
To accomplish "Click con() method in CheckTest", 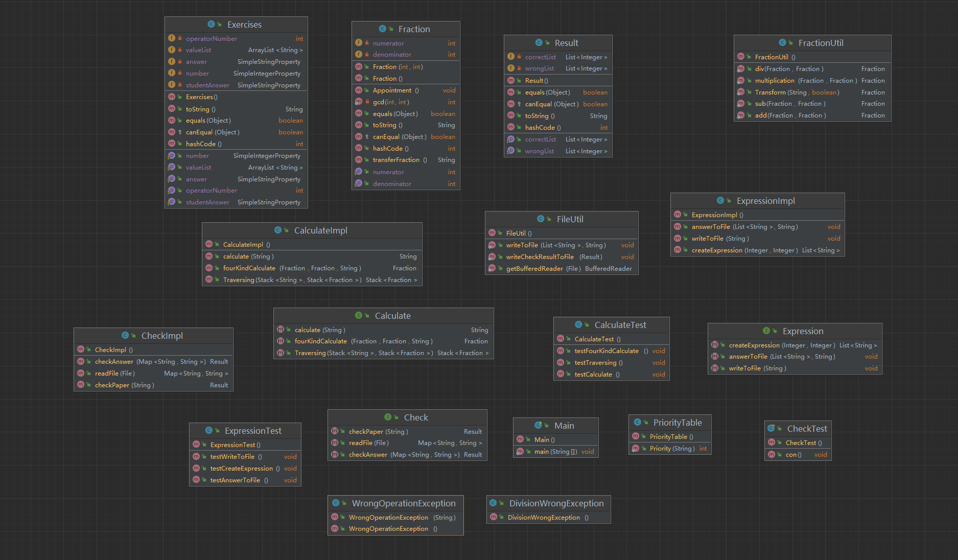I will tap(798, 455).
